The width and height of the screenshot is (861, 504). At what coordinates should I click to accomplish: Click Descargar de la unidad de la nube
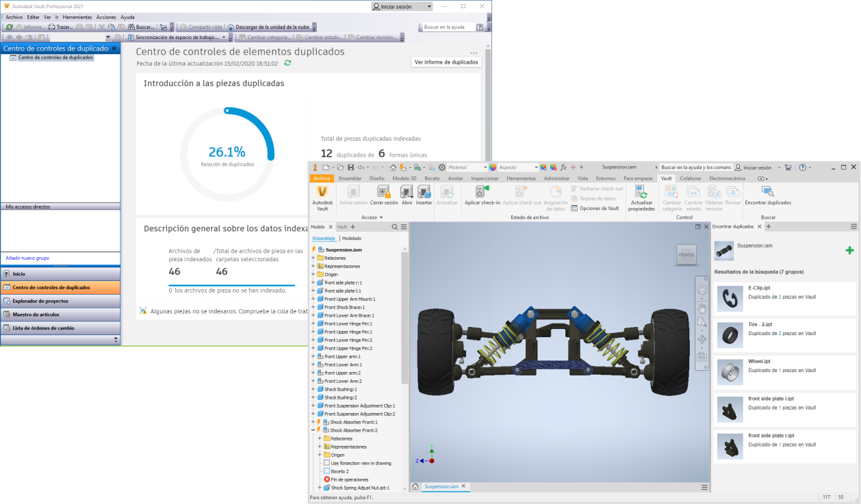[268, 27]
